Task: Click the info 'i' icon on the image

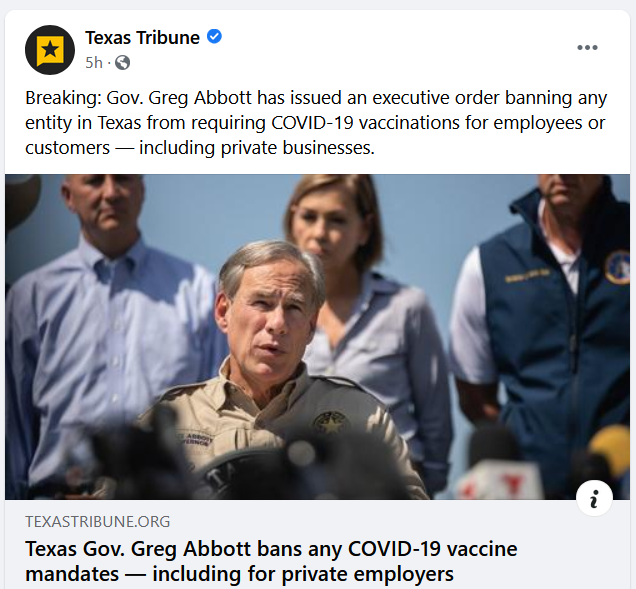Action: [594, 498]
